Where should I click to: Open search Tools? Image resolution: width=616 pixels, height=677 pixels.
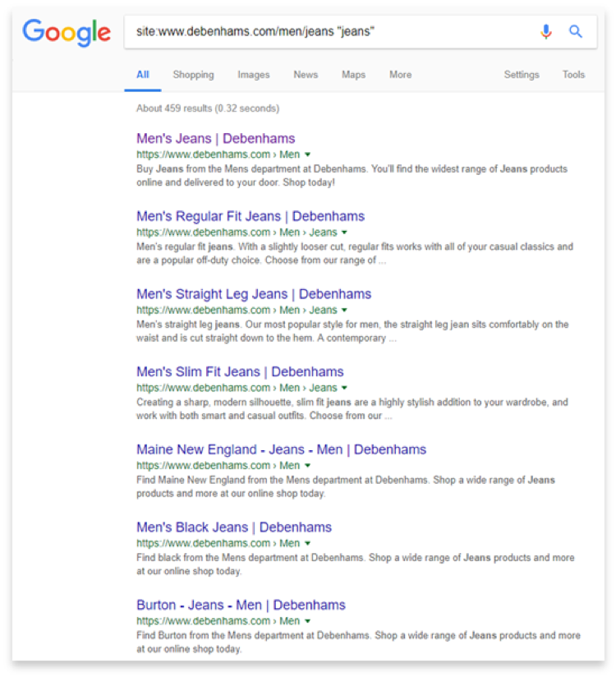(x=573, y=75)
